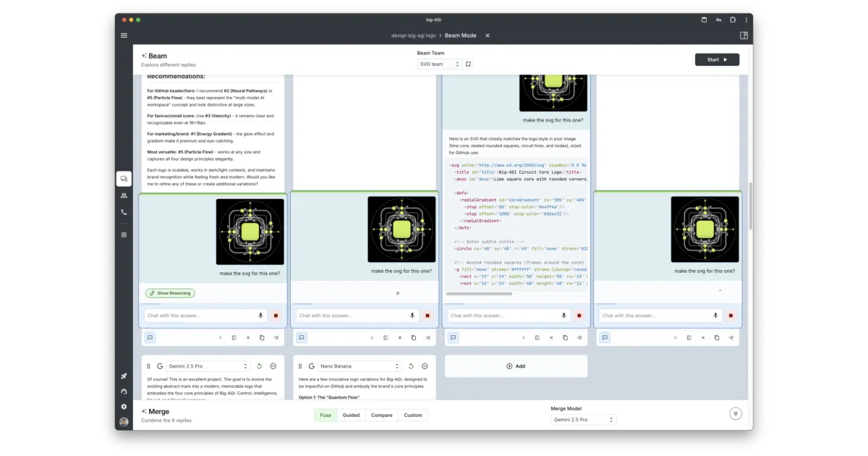Click the microphone in the fourth beam's chat box
Screen dimensions: 868x456
tap(716, 316)
